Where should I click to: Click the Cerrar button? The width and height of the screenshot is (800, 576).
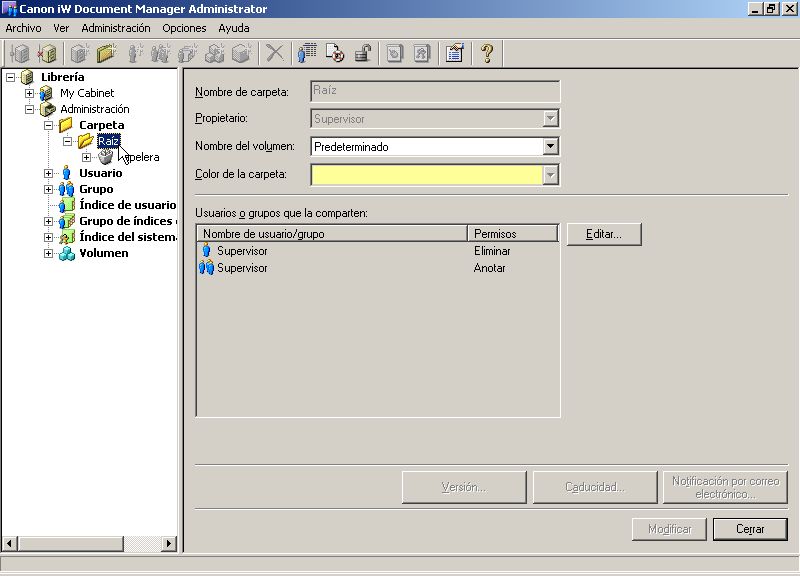750,529
